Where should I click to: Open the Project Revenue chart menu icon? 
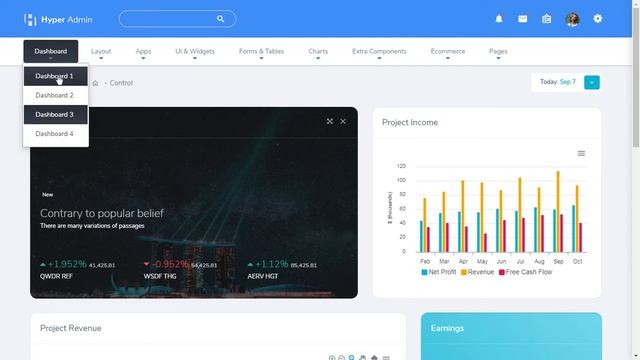point(386,358)
